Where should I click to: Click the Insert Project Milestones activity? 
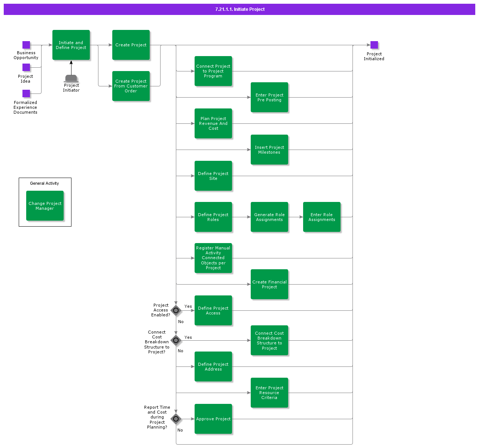point(269,150)
